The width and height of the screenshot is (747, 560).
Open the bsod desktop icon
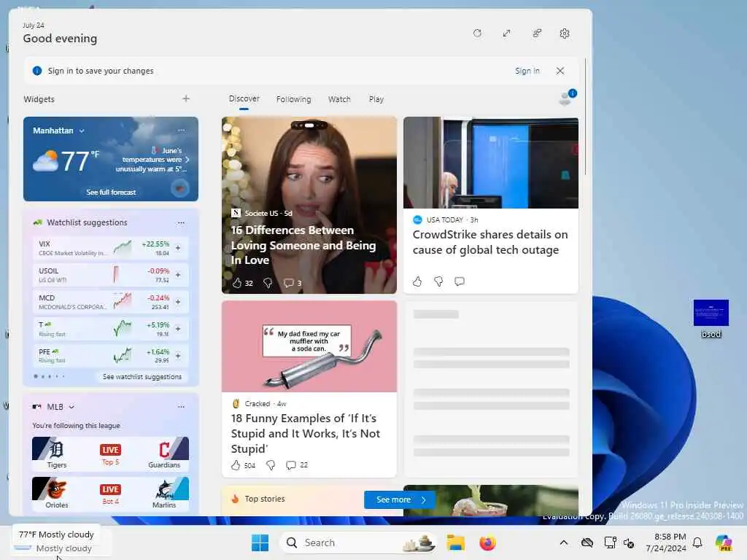(x=711, y=318)
